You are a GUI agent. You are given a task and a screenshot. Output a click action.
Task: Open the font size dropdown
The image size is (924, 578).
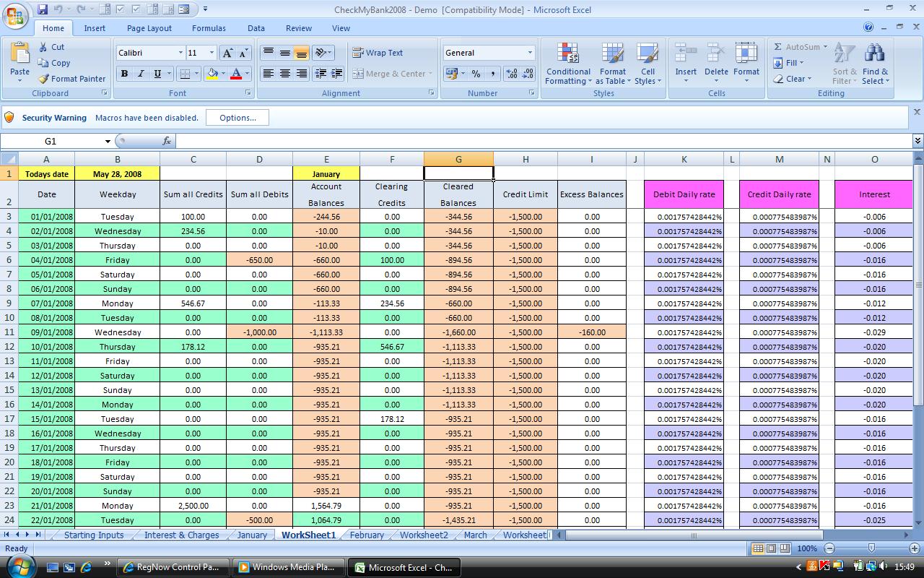tap(210, 52)
